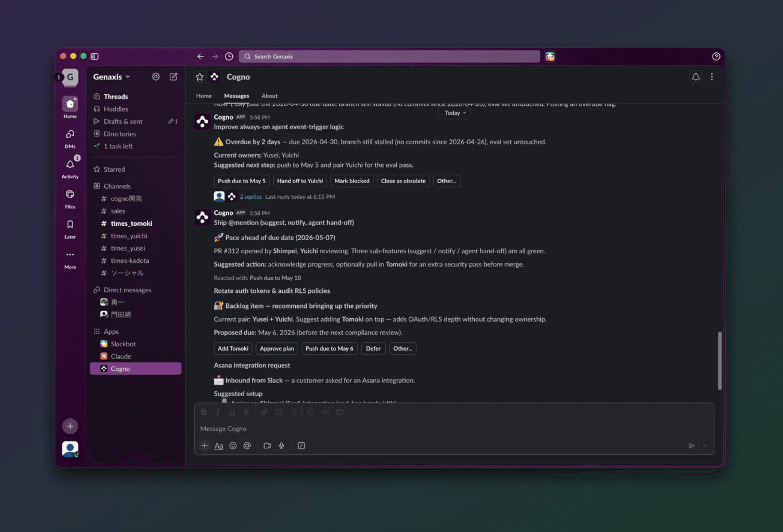Toggle the sidebar layout icon

[x=94, y=56]
